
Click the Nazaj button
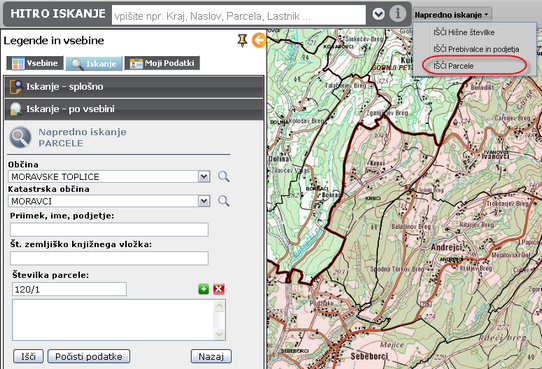(211, 356)
